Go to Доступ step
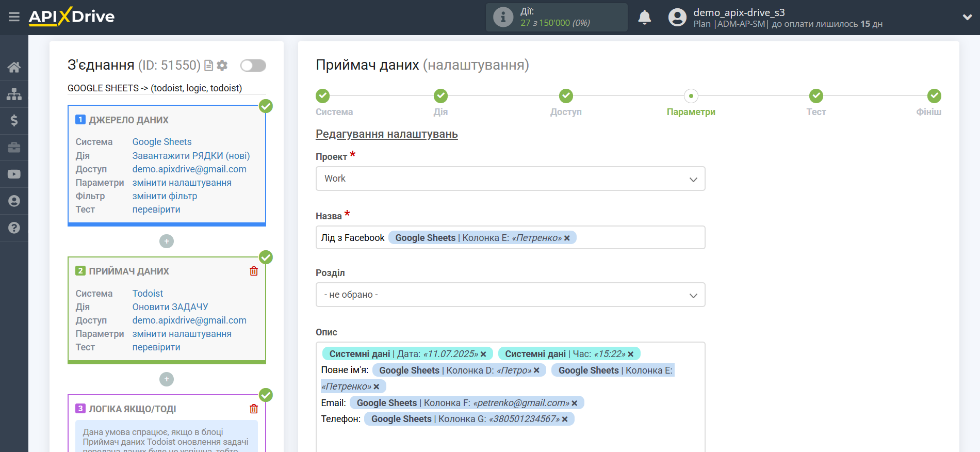980x452 pixels. [x=566, y=96]
